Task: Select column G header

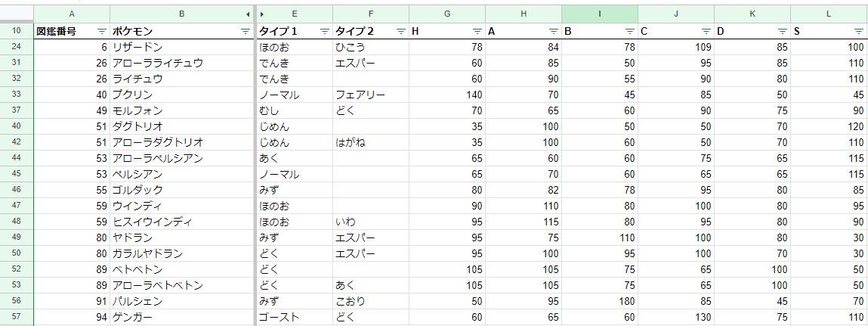Action: click(447, 14)
